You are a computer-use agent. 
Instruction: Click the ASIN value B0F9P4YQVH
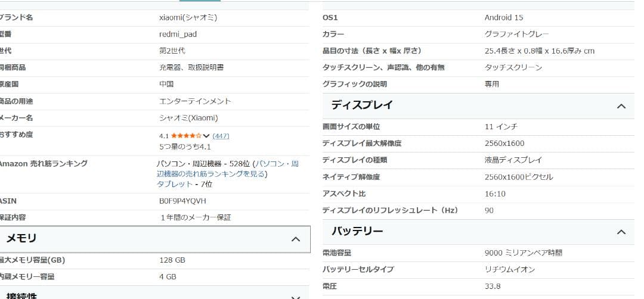pos(182,201)
